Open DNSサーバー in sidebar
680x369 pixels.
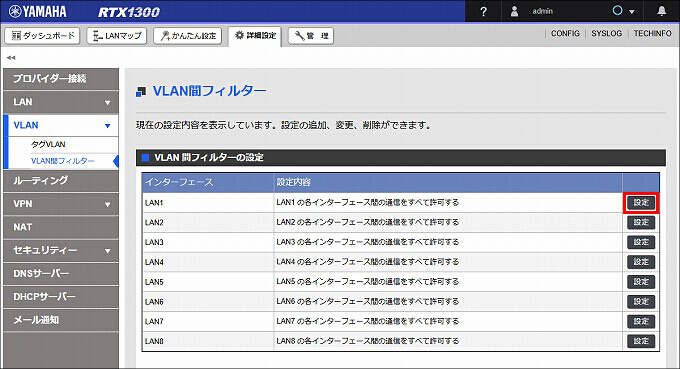61,274
